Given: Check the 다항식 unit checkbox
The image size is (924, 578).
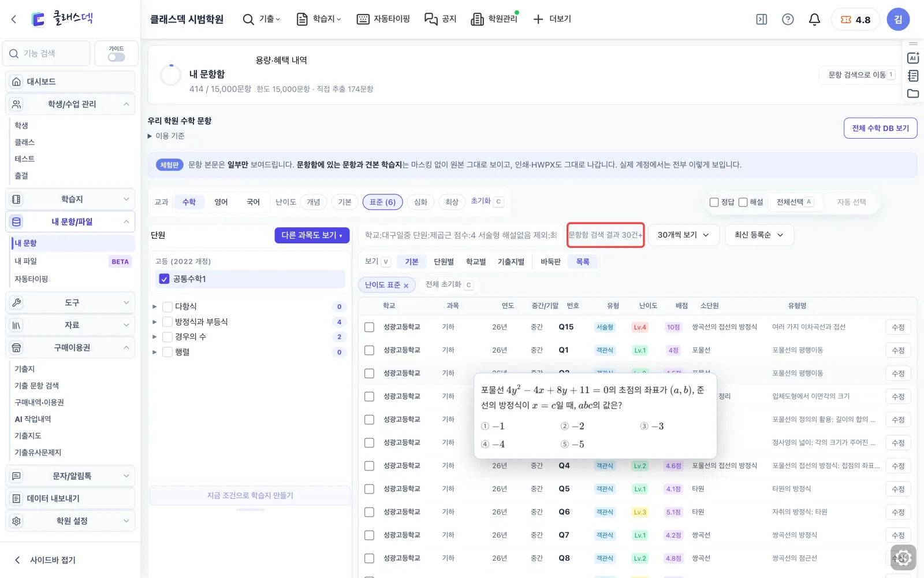Looking at the screenshot, I should coord(167,306).
